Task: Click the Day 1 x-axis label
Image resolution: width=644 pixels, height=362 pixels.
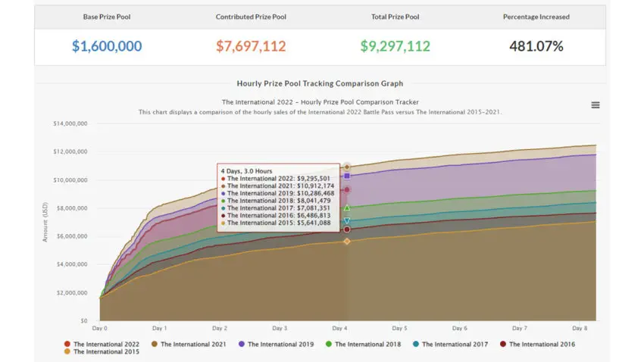Action: tap(159, 329)
